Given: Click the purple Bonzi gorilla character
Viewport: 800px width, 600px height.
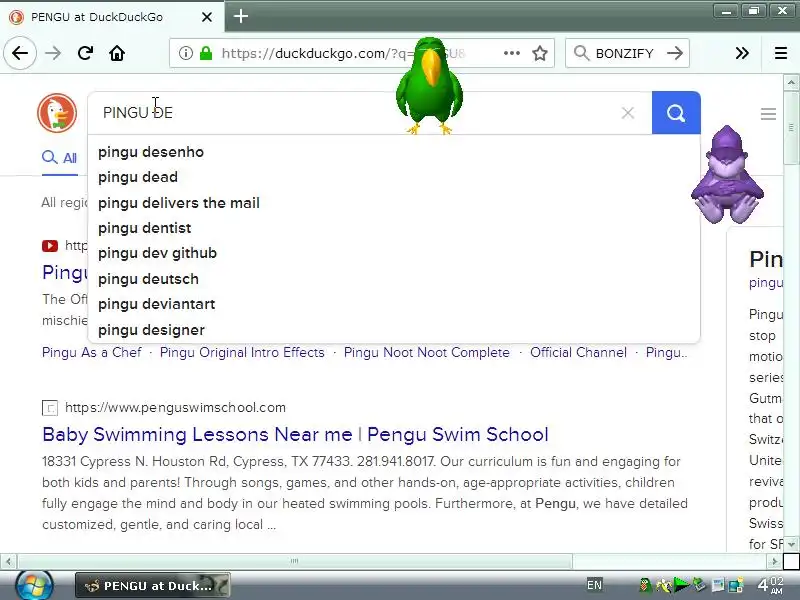Looking at the screenshot, I should click(727, 175).
